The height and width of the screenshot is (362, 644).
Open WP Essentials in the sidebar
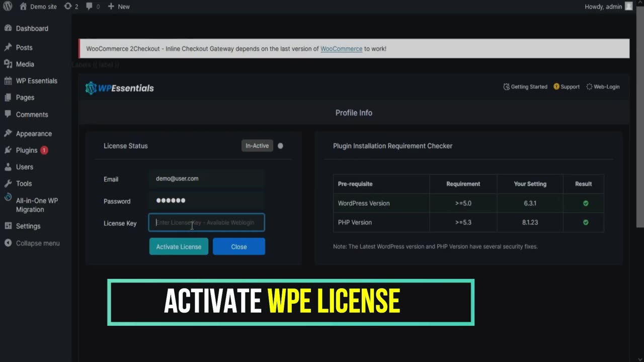pyautogui.click(x=37, y=81)
